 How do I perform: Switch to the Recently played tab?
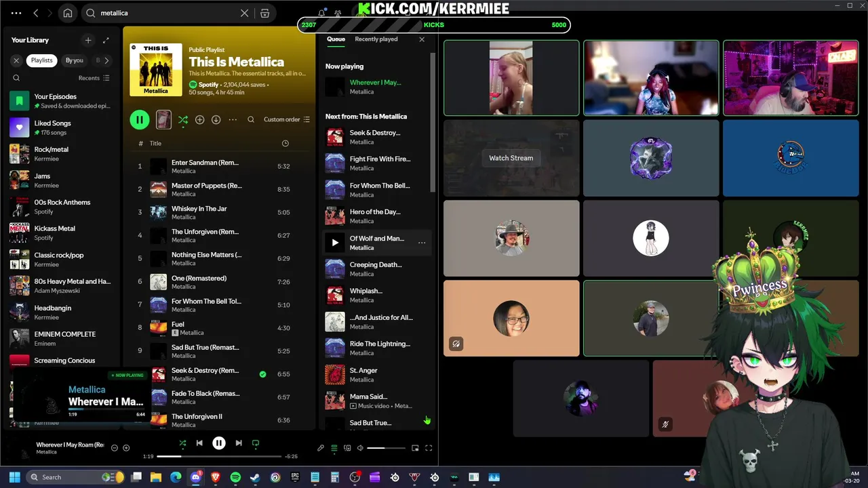pyautogui.click(x=376, y=39)
